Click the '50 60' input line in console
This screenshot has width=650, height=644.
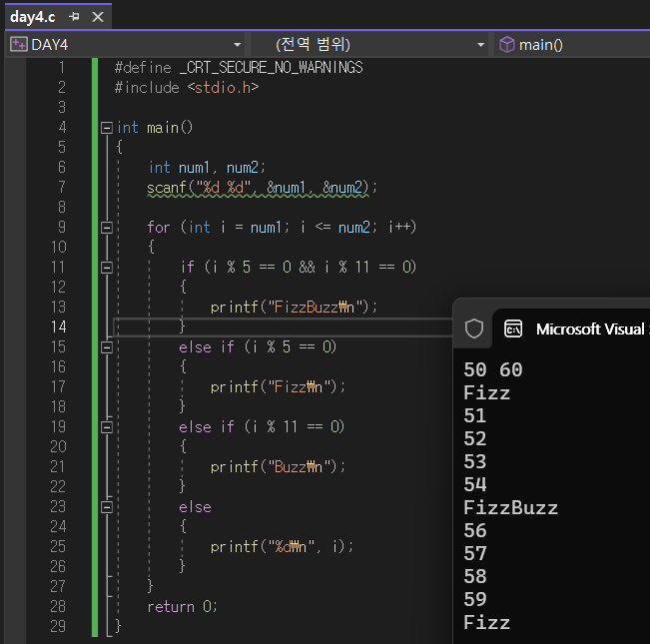click(x=493, y=370)
